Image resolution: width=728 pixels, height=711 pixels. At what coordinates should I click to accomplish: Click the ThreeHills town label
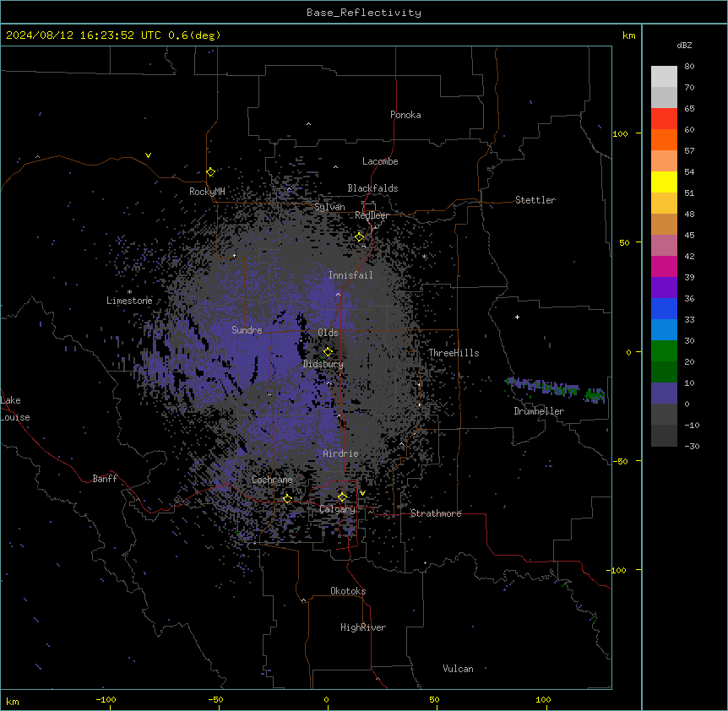[x=454, y=353]
